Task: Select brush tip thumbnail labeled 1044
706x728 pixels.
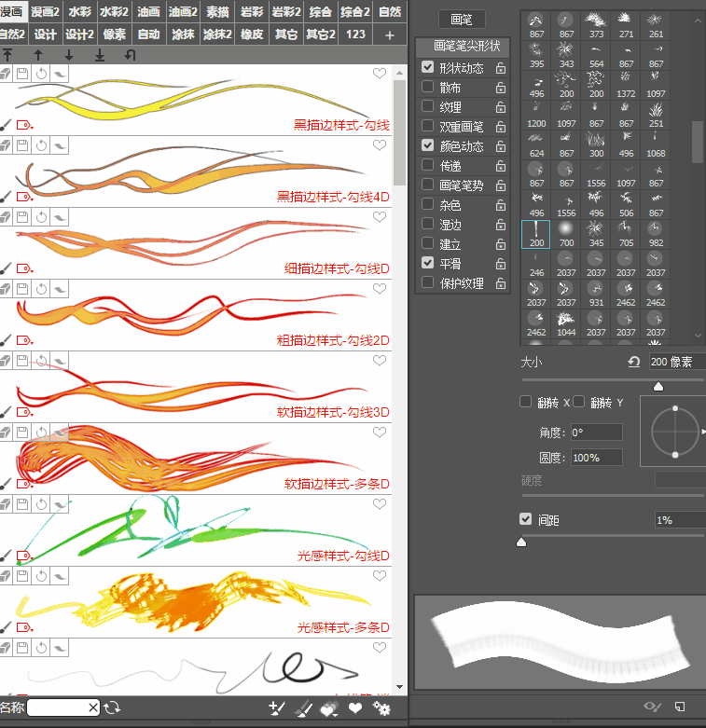Action: (566, 324)
